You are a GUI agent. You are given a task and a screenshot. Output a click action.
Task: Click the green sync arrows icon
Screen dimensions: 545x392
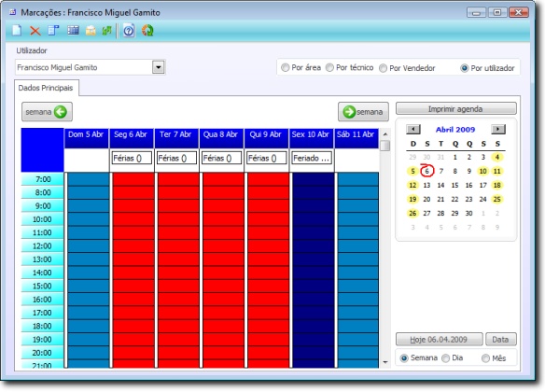point(106,31)
